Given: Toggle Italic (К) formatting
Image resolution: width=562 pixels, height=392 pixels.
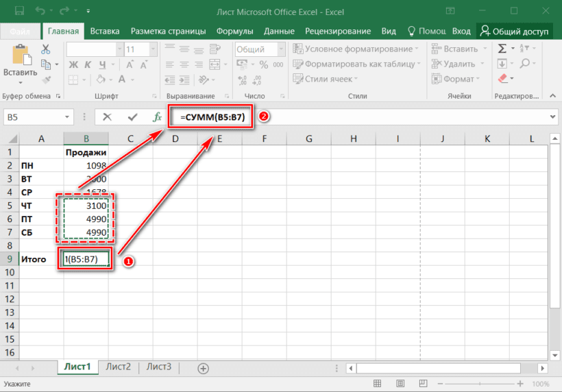Looking at the screenshot, I should [x=88, y=64].
